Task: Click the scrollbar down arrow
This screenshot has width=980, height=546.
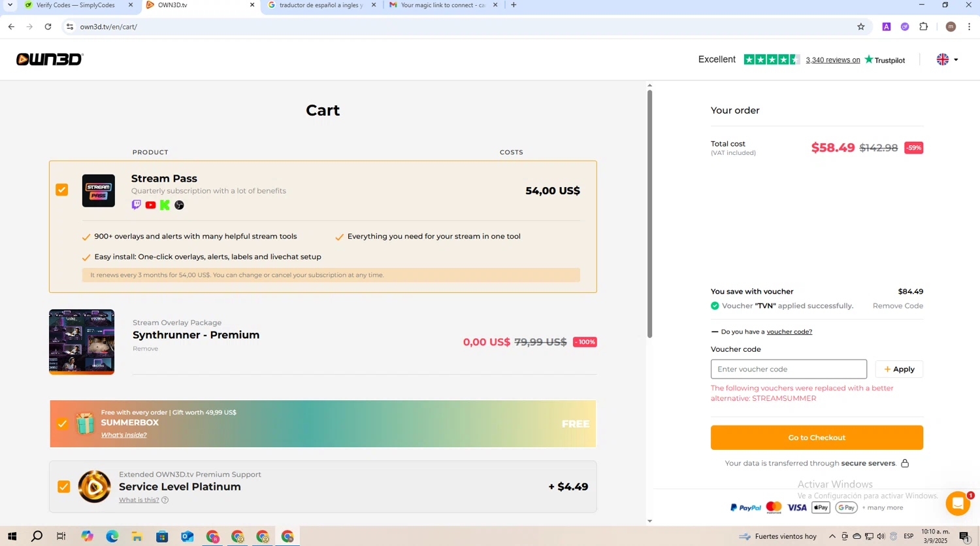Action: [649, 521]
